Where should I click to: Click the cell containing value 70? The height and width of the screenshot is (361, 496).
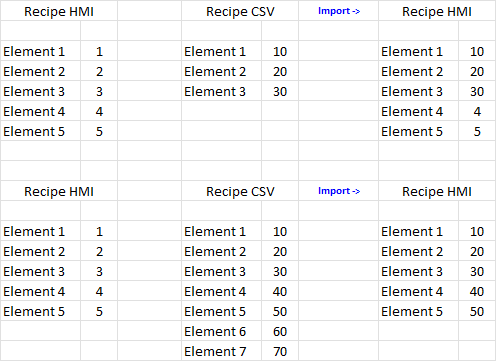(280, 351)
